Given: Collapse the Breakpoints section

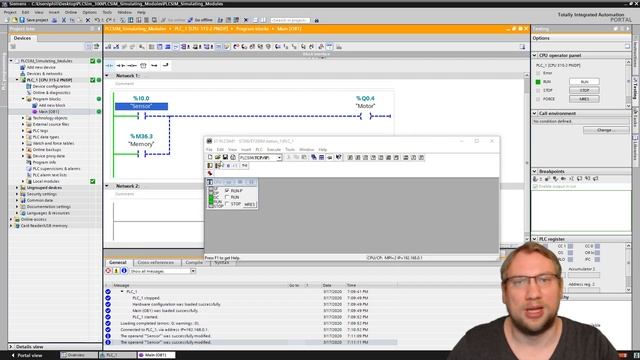Looking at the screenshot, I should click(534, 171).
